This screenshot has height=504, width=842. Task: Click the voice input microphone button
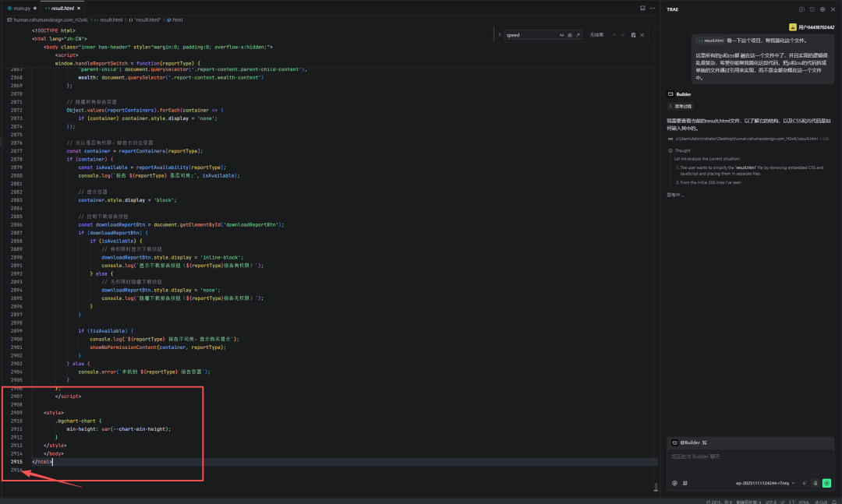(x=815, y=483)
